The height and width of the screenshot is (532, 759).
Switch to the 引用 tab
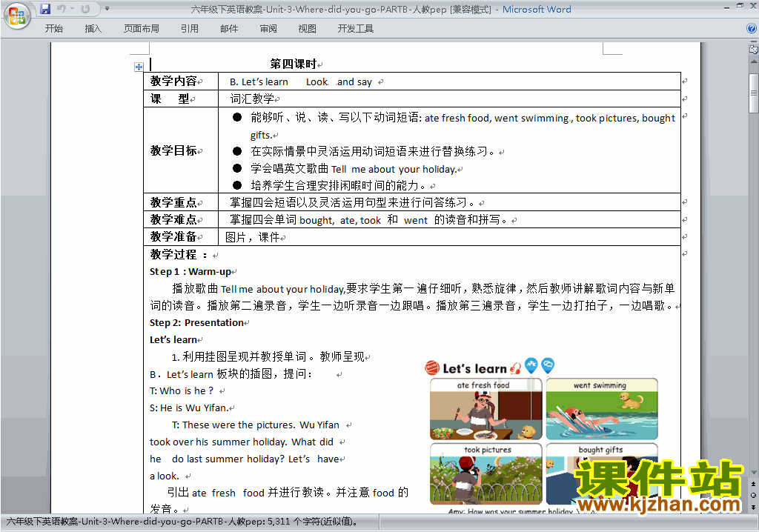point(189,29)
